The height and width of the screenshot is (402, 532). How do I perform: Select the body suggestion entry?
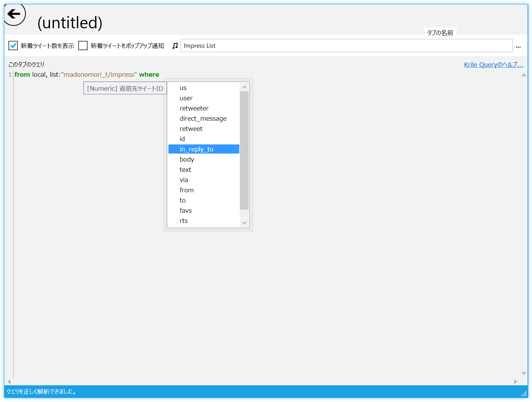(x=187, y=159)
